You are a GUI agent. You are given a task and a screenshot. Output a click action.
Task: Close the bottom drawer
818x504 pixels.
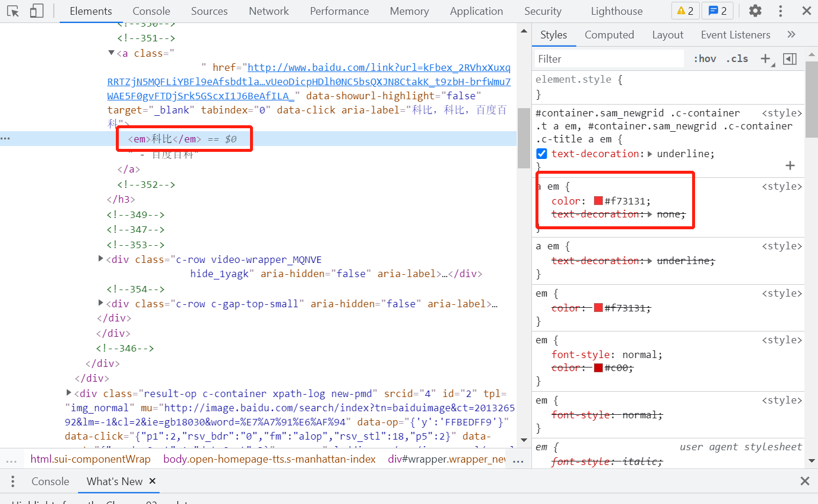point(804,481)
